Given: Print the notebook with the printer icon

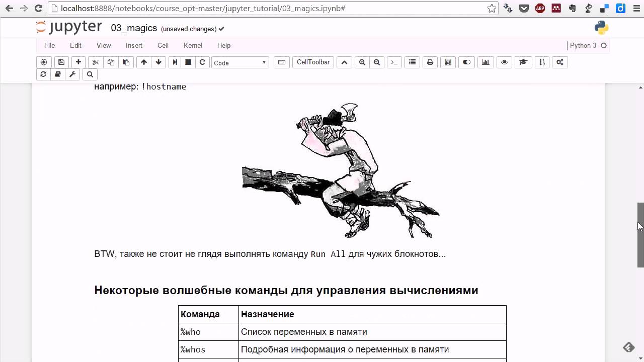Looking at the screenshot, I should pyautogui.click(x=430, y=62).
